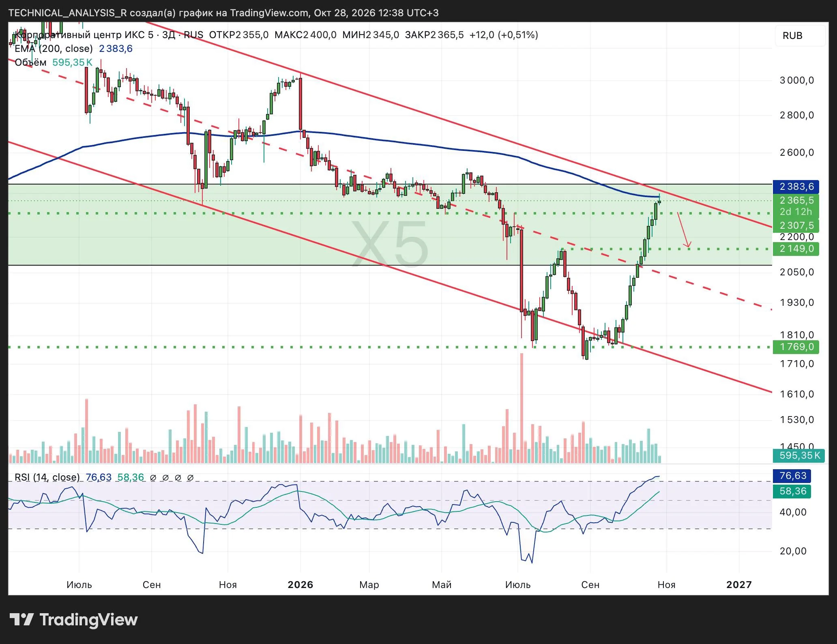Click the 1 610,0 price scale label
Viewport: 837px width, 644px height.
796,394
